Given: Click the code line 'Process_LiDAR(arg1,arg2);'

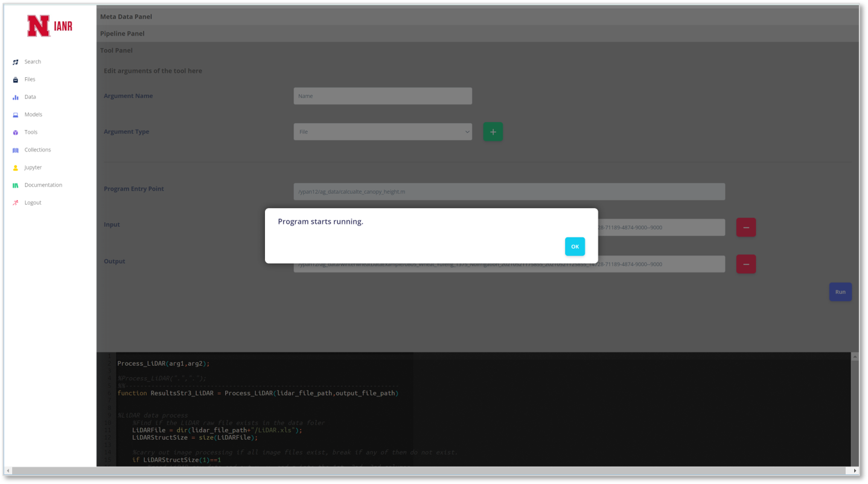Looking at the screenshot, I should 164,364.
